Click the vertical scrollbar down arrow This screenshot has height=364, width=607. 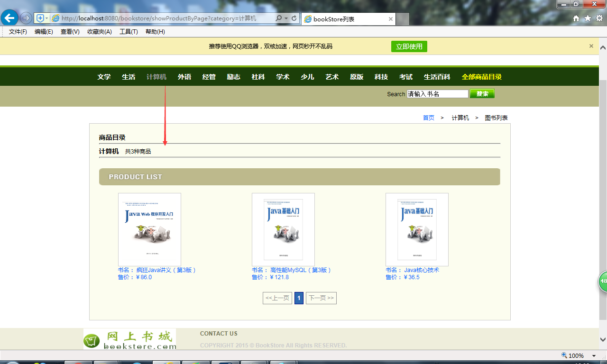[x=603, y=339]
